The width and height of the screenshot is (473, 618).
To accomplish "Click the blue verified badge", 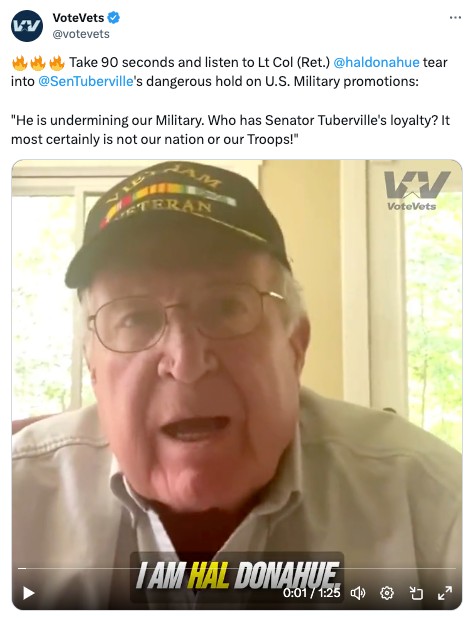I will coord(114,18).
